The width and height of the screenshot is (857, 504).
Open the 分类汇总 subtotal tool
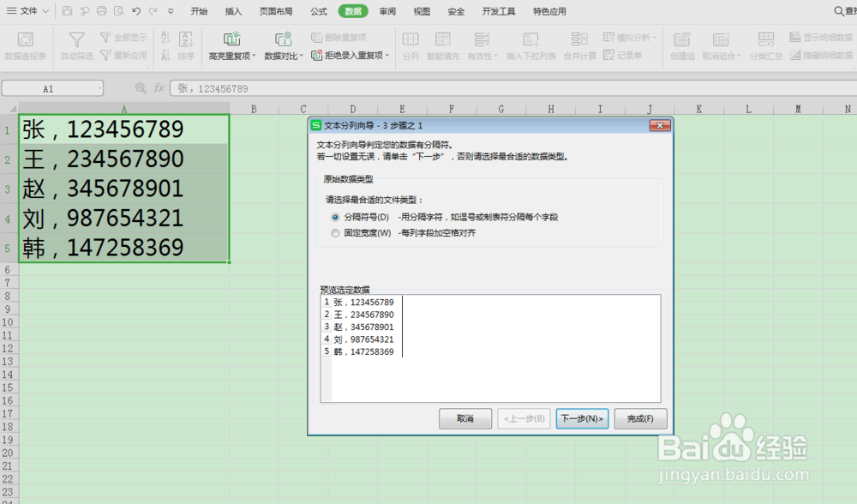click(x=765, y=43)
